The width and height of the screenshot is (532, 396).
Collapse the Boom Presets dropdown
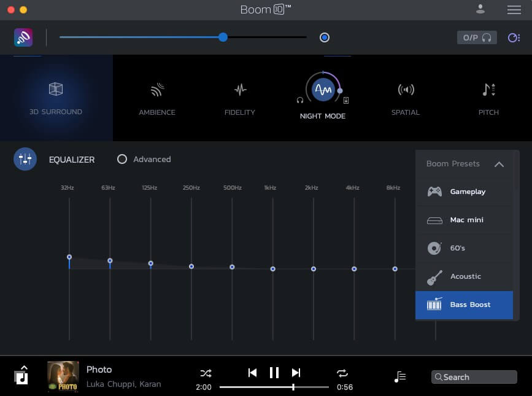499,165
